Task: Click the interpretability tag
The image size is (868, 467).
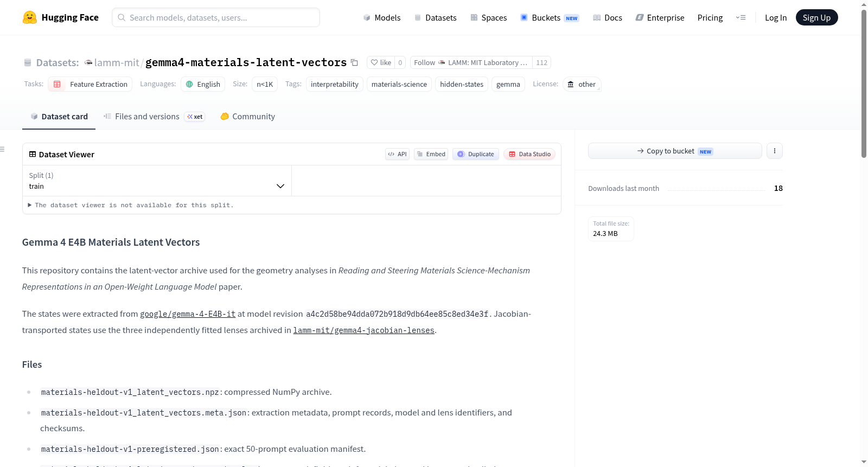Action: click(335, 84)
